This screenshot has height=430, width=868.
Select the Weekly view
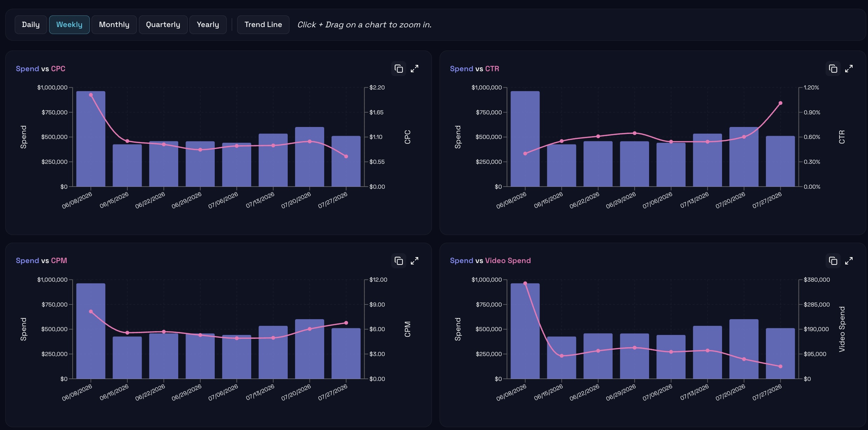(x=69, y=25)
